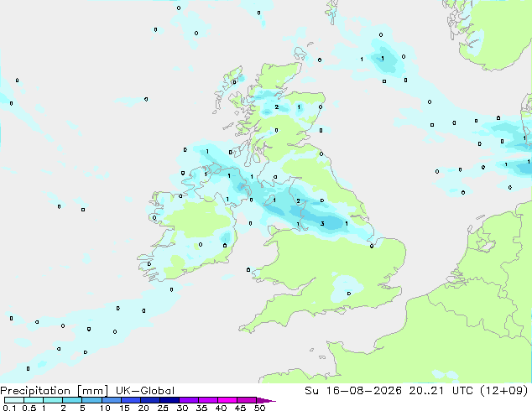Screen dimensions: 532x411
Task: Pick the 10–15 mm legend swatch
Action: pyautogui.click(x=111, y=400)
